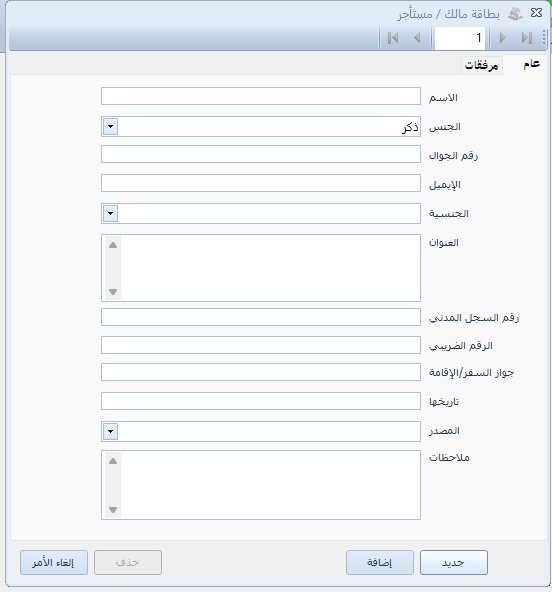
Task: Click the down arrow in ملاحظات scrollbar
Action: (x=113, y=510)
